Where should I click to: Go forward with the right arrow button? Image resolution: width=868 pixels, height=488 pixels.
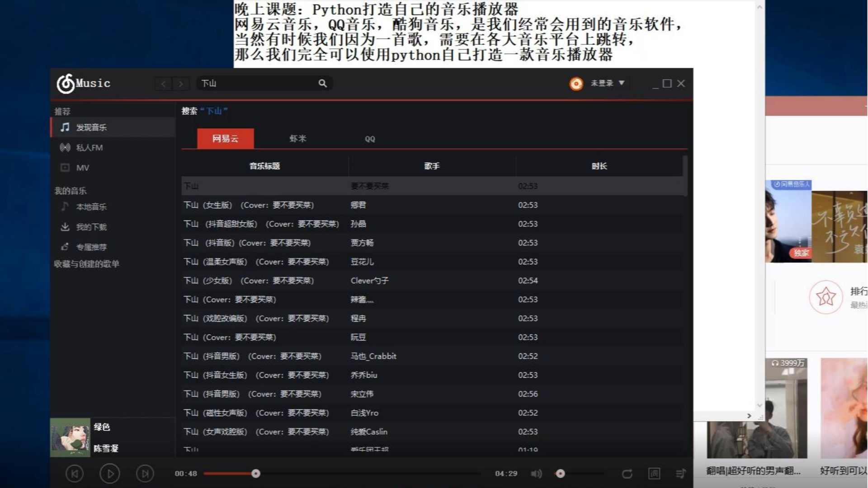point(181,84)
